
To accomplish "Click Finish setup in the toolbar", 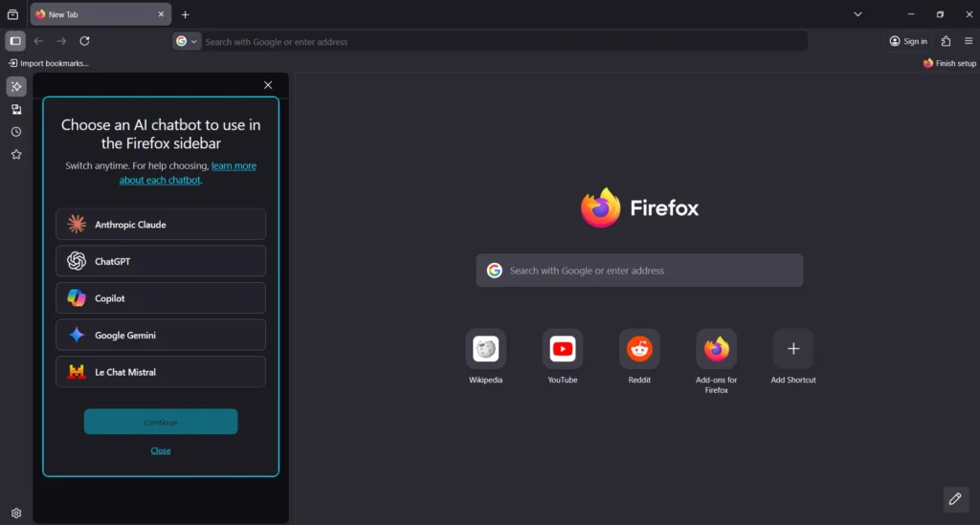I will pyautogui.click(x=949, y=63).
